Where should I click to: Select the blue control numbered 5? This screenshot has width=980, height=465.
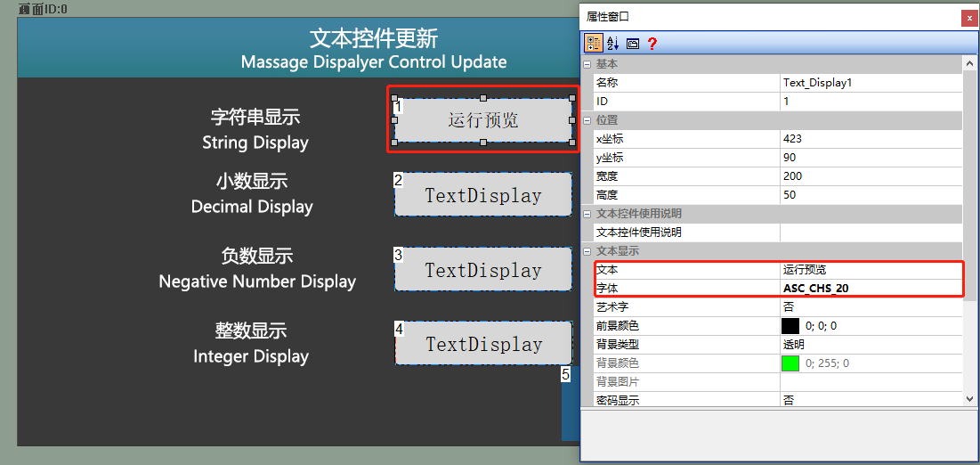tap(571, 404)
